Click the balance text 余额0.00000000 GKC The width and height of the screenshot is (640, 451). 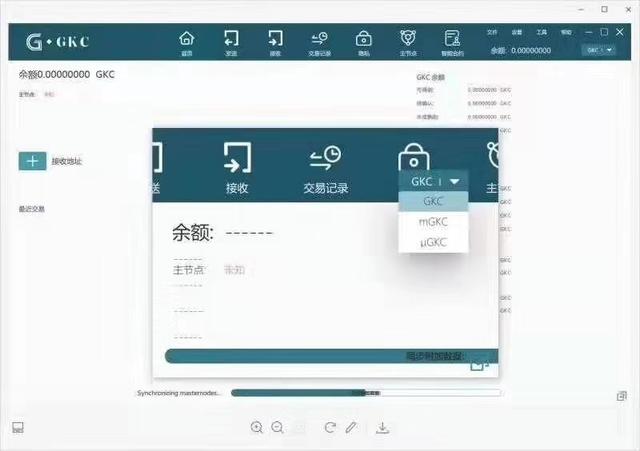67,74
